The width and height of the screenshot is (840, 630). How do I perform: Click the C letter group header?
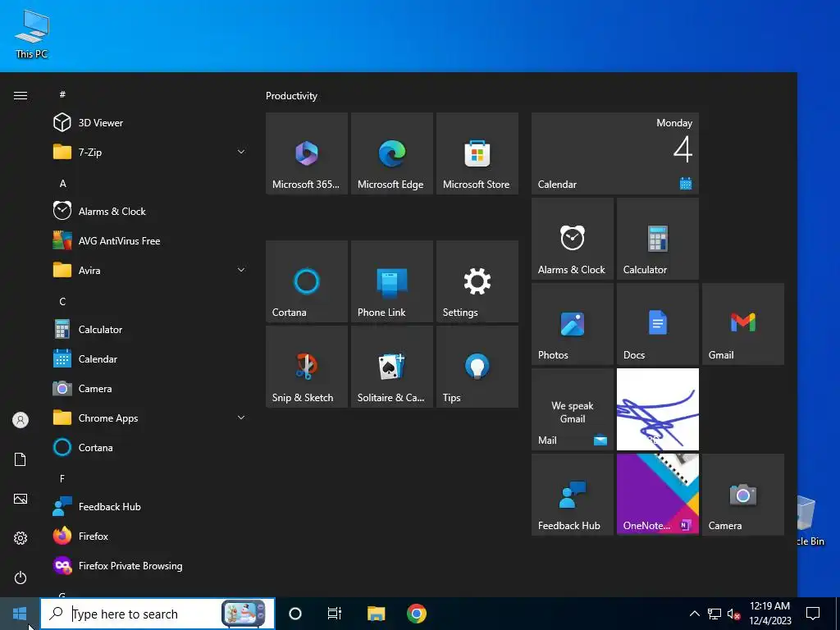[62, 302]
